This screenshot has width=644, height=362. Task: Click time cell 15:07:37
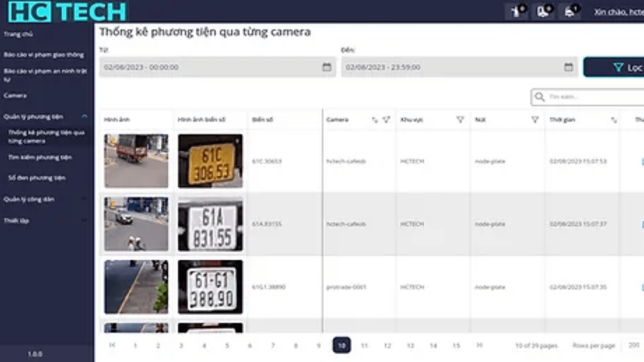point(578,224)
